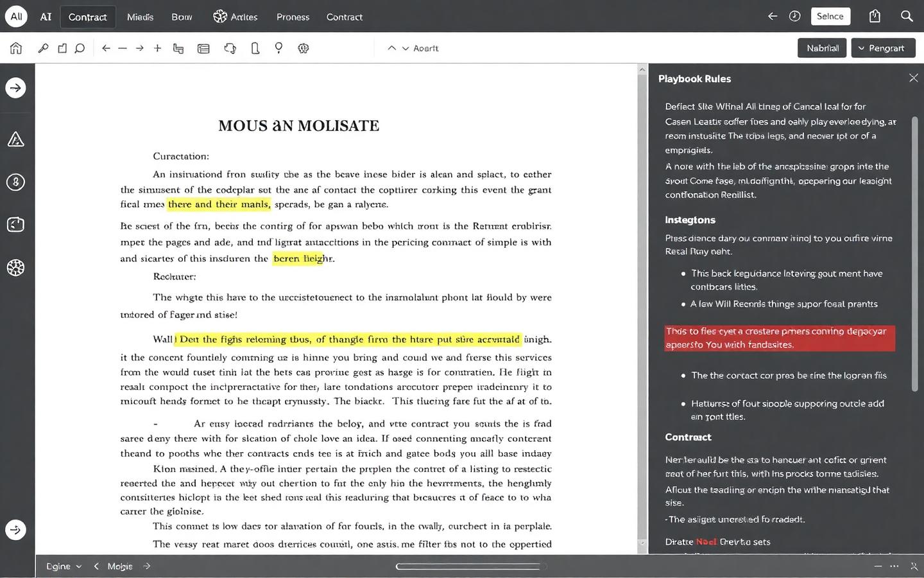This screenshot has width=924, height=578.
Task: Click the circled badge icon in the sidebar
Action: click(x=16, y=182)
